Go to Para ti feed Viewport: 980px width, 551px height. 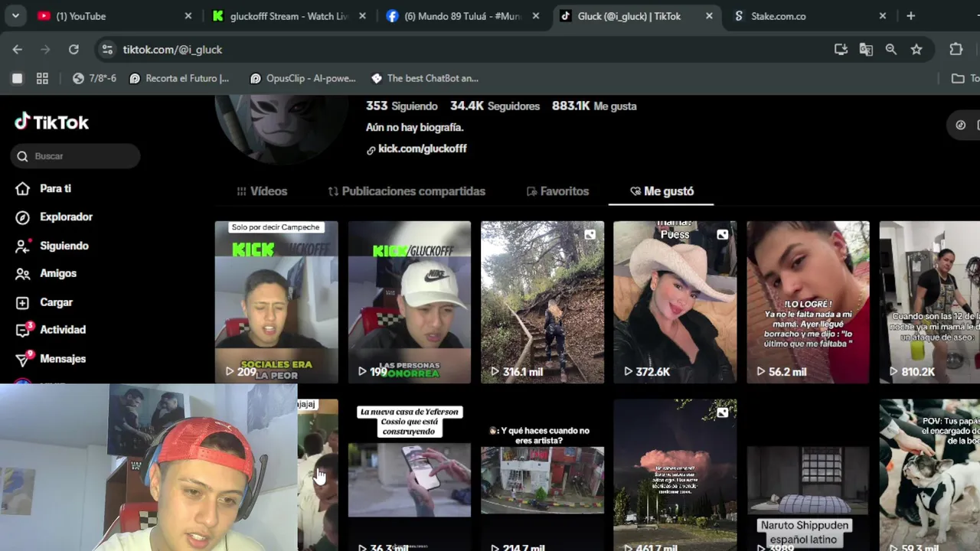44,188
